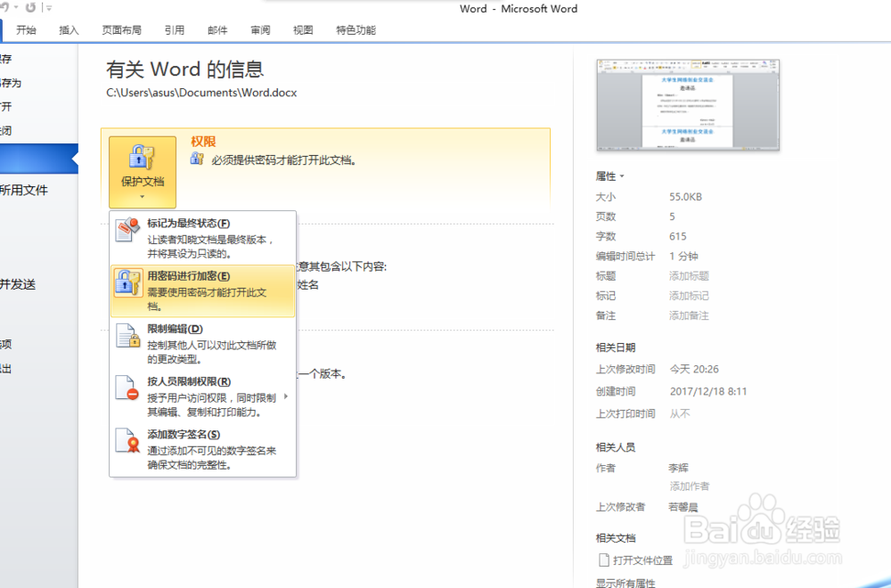
Task: Switch to the 引用 tab
Action: [175, 30]
